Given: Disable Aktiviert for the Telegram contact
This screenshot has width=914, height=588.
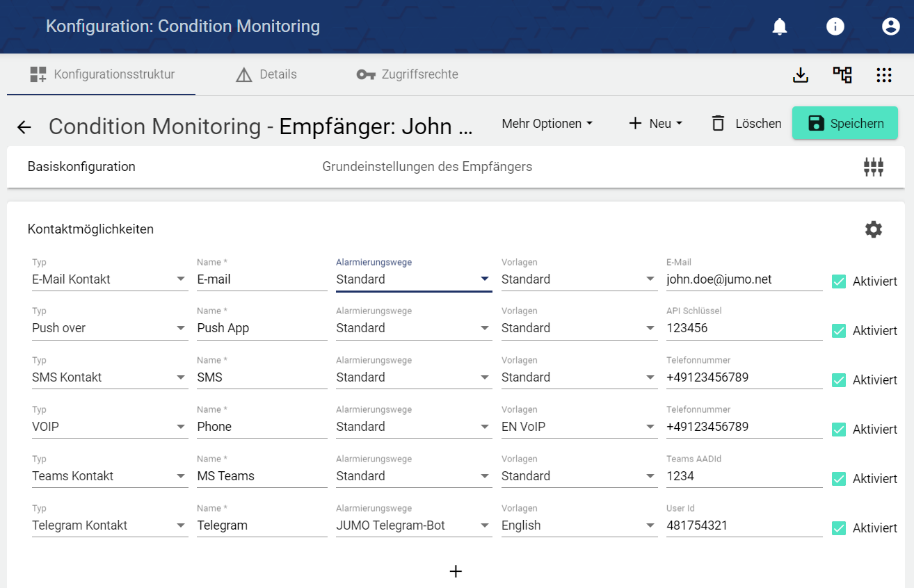Looking at the screenshot, I should coord(839,528).
